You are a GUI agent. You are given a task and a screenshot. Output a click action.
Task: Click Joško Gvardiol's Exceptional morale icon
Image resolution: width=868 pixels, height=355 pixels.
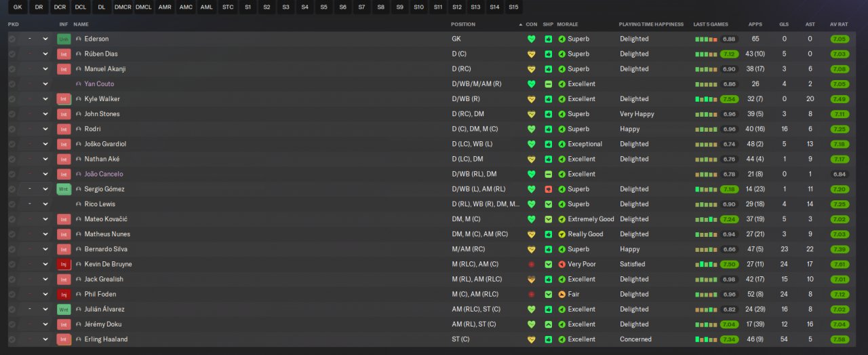[562, 144]
